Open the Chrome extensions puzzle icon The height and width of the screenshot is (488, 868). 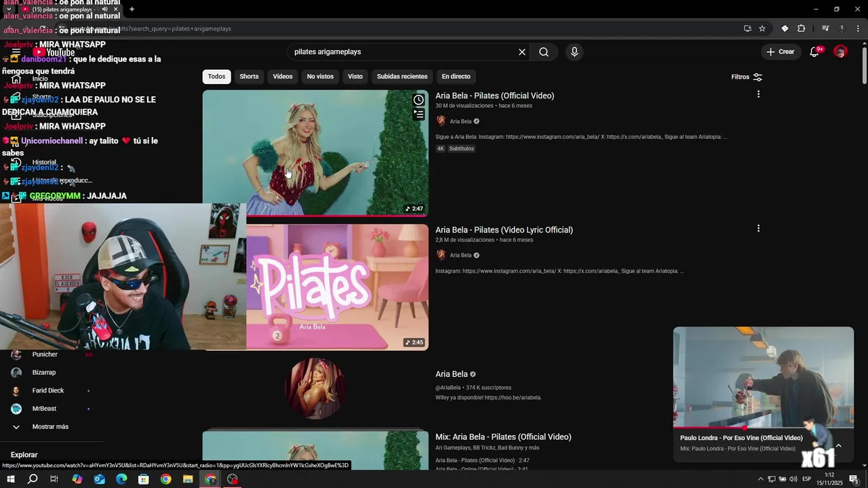pyautogui.click(x=802, y=28)
